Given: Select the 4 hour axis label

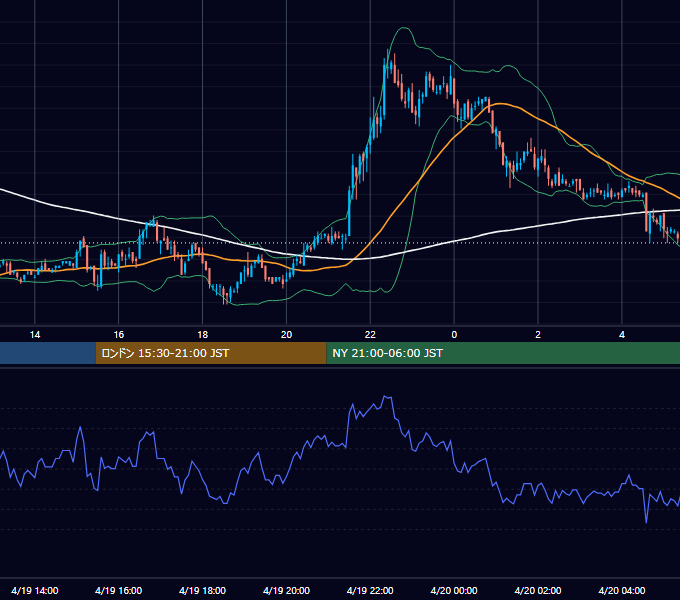Looking at the screenshot, I should (622, 335).
